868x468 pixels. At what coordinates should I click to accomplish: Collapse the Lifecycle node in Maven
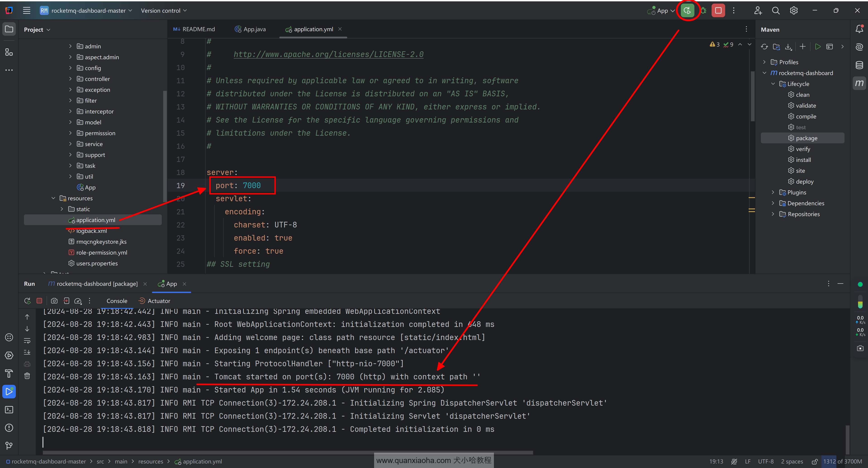(x=773, y=84)
